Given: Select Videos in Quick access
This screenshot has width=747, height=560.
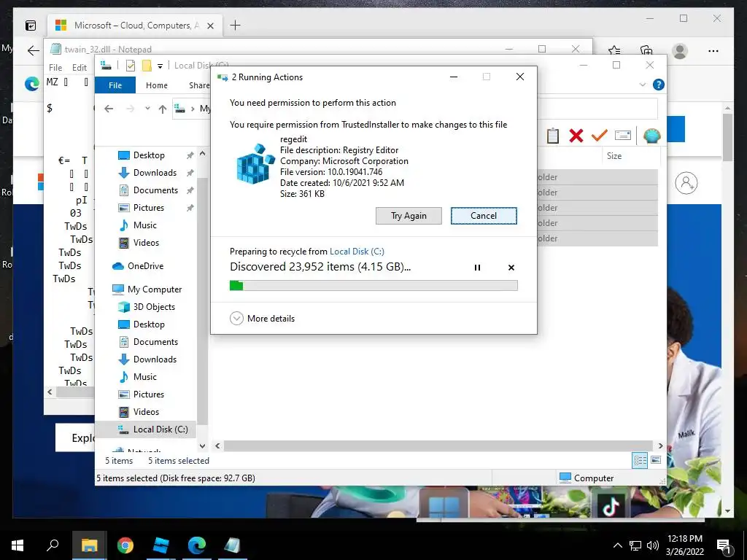Looking at the screenshot, I should click(146, 243).
